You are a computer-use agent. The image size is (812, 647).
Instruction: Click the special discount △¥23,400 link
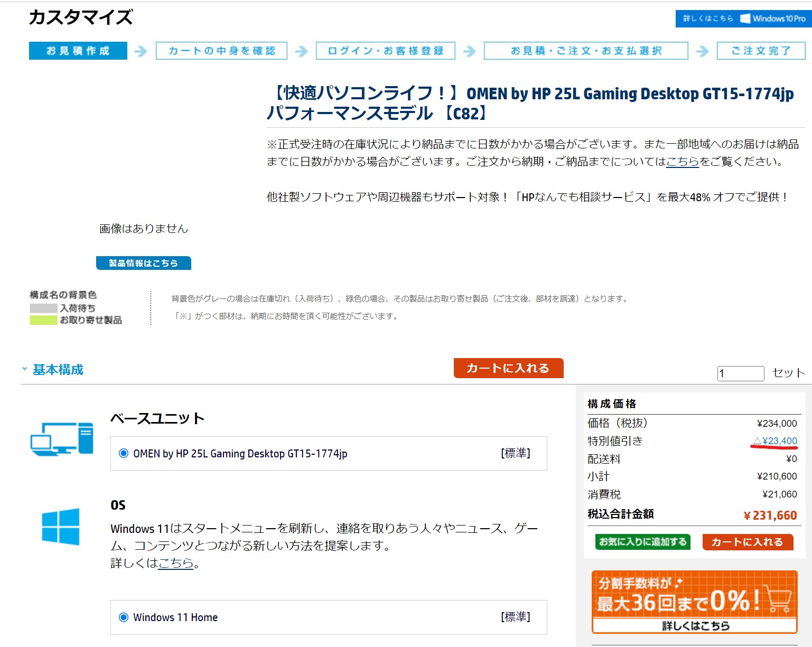coord(775,441)
